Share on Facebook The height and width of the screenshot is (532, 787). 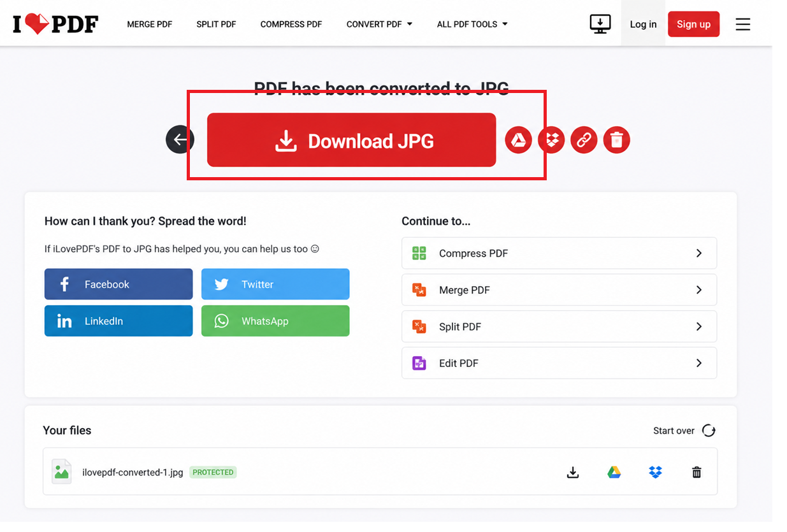coord(119,284)
